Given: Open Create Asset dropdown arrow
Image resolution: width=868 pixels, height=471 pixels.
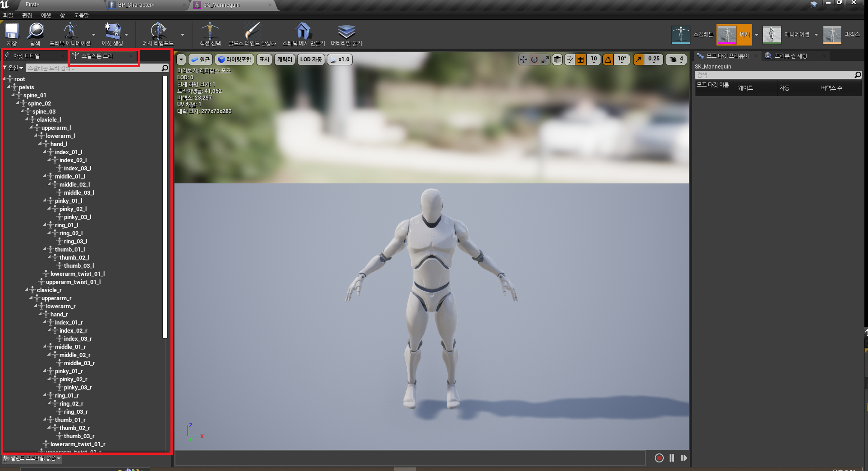Looking at the screenshot, I should pyautogui.click(x=126, y=34).
